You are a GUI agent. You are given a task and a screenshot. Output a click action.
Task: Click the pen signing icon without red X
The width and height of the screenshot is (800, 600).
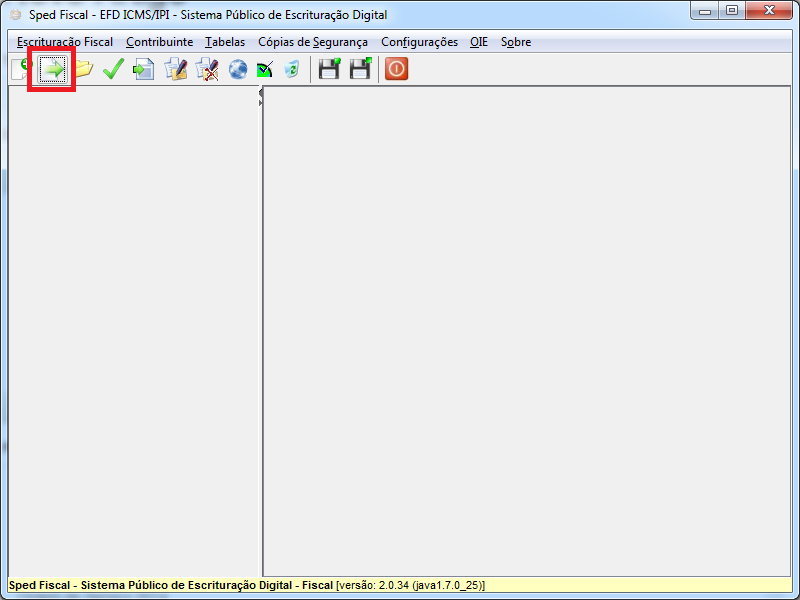pyautogui.click(x=176, y=70)
